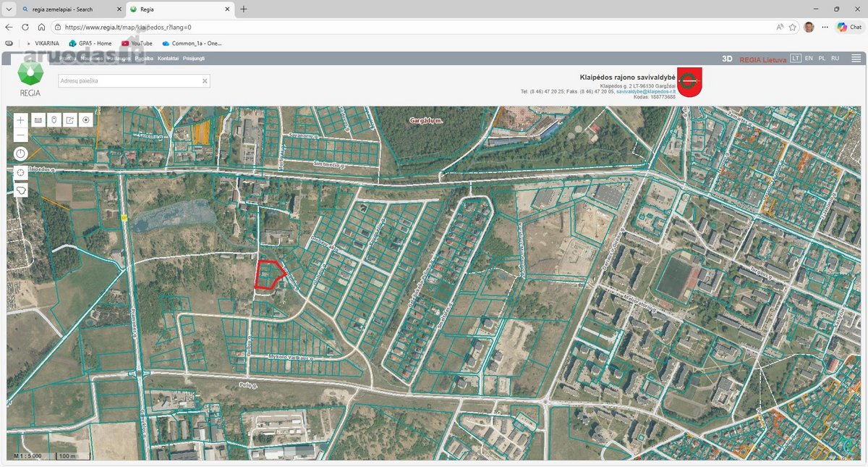
Task: Open the Pradžia menu item
Action: pos(68,59)
